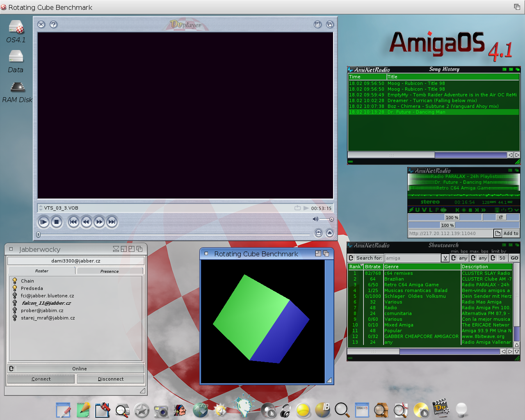Click the GO button in Shoutsearch
Viewport: 525px width, 420px height.
click(514, 258)
